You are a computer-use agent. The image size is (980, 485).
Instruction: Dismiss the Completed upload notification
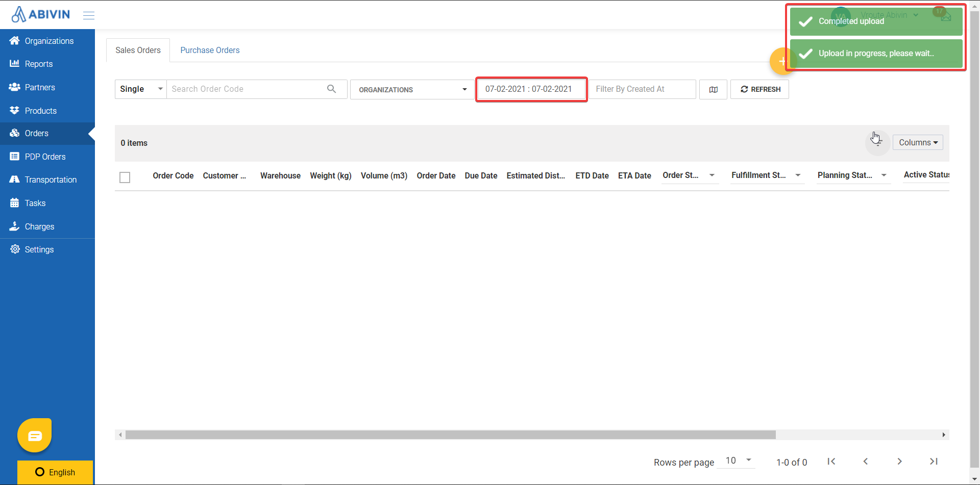[x=876, y=21]
